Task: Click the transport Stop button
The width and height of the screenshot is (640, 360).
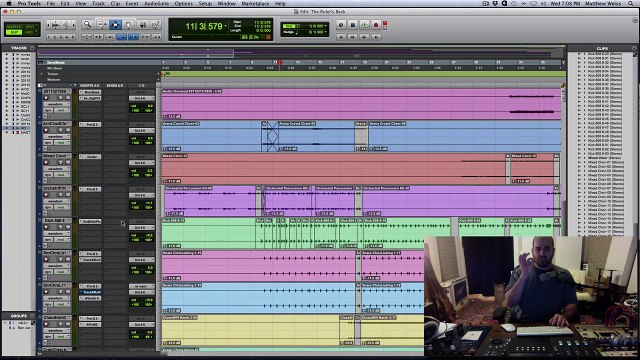Action: [353, 25]
